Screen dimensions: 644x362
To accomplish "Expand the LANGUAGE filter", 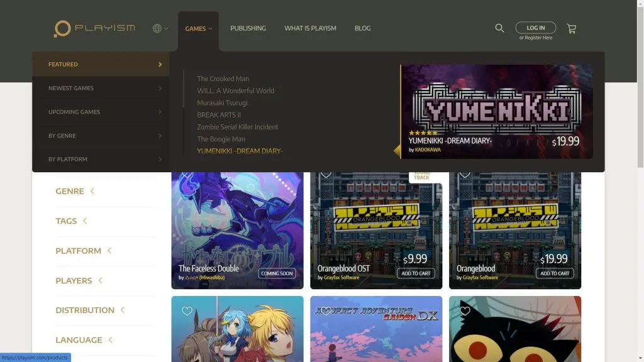I will 79,340.
